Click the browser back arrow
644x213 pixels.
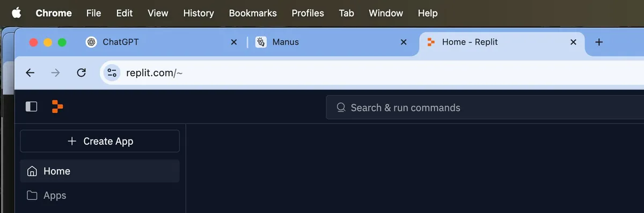coord(30,73)
